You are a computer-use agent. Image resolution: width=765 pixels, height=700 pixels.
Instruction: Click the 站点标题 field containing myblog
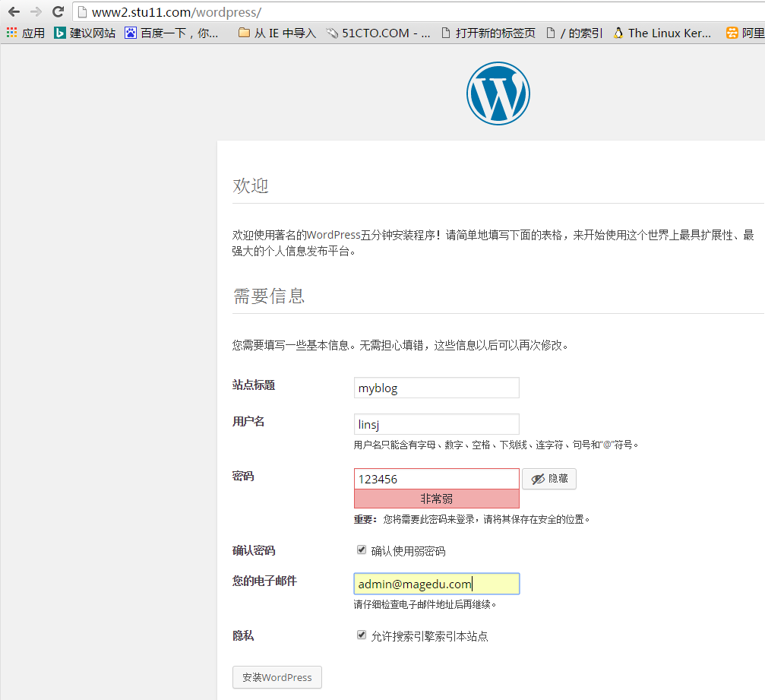click(436, 388)
